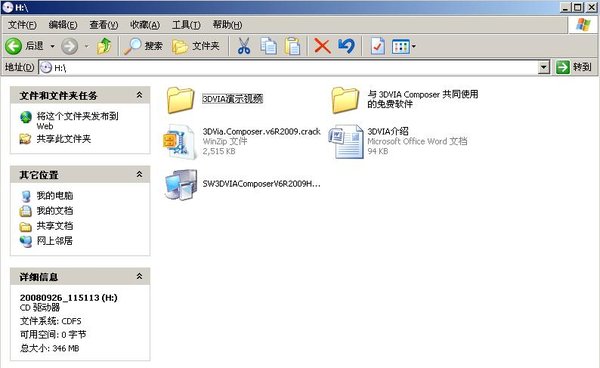
Task: Select the Word document icon for 3DVIA介绍
Action: pos(346,142)
